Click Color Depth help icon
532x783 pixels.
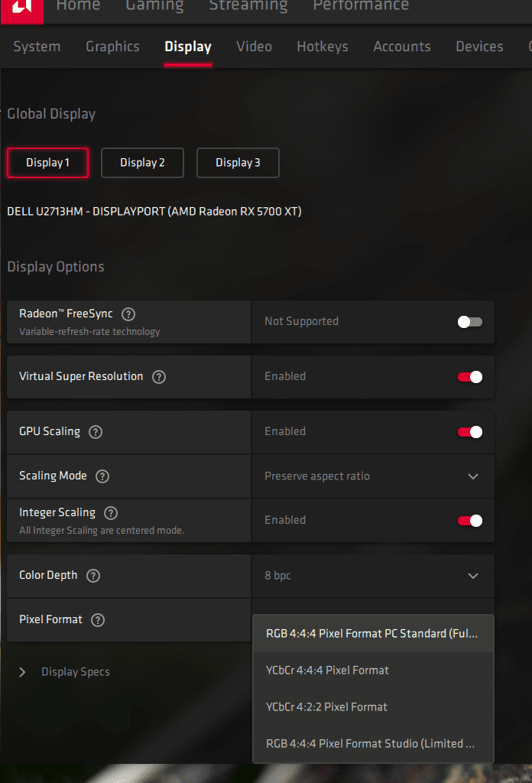[x=93, y=575]
